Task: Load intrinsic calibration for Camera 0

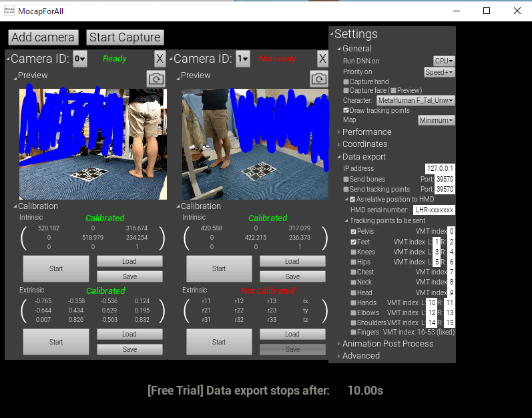Action: [x=129, y=261]
